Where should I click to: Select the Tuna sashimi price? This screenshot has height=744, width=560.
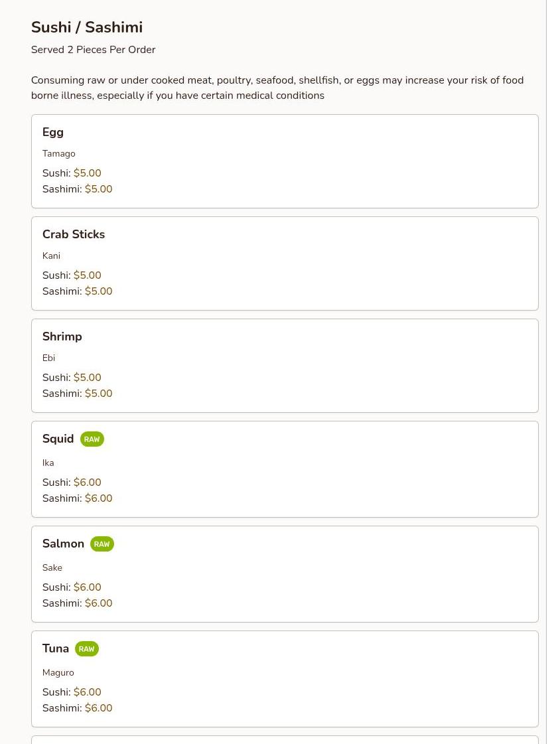(99, 708)
